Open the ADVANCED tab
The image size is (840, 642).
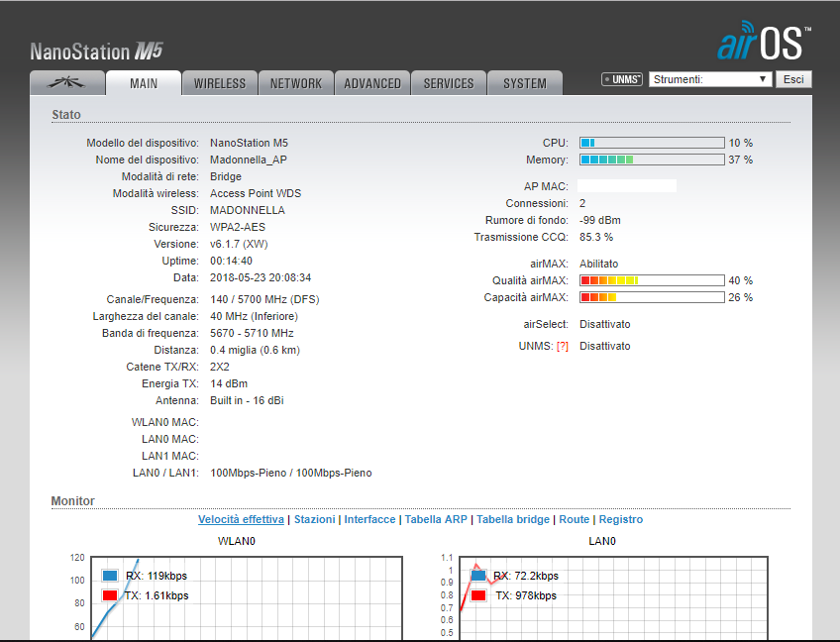tap(372, 83)
